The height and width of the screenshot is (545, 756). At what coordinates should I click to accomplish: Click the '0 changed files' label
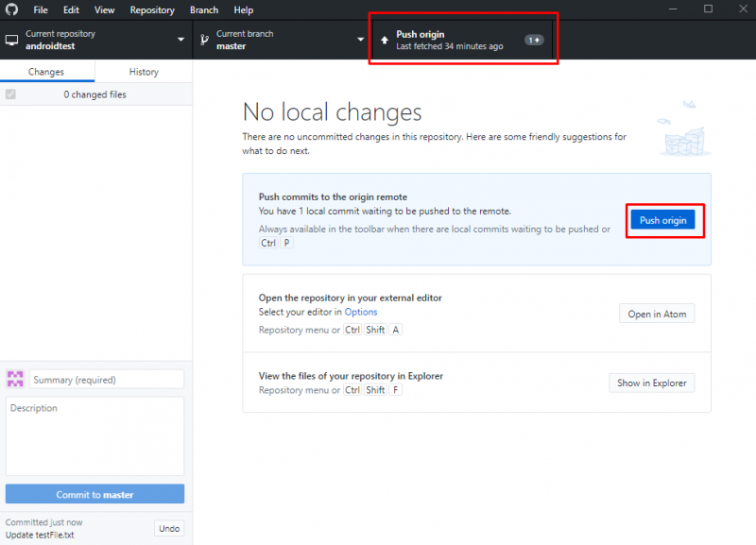pyautogui.click(x=95, y=94)
